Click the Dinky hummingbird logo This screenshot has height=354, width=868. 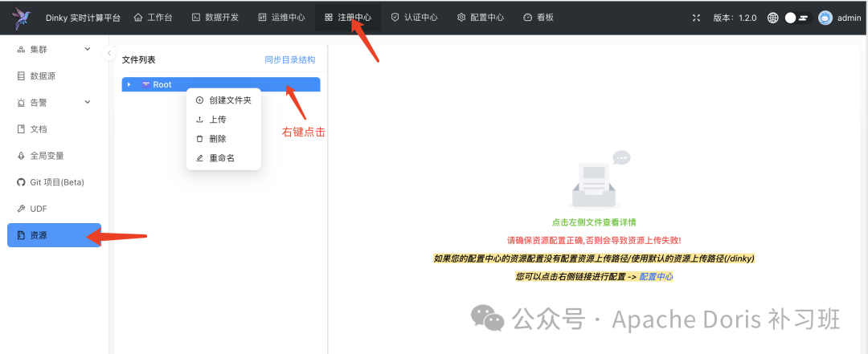coord(23,17)
